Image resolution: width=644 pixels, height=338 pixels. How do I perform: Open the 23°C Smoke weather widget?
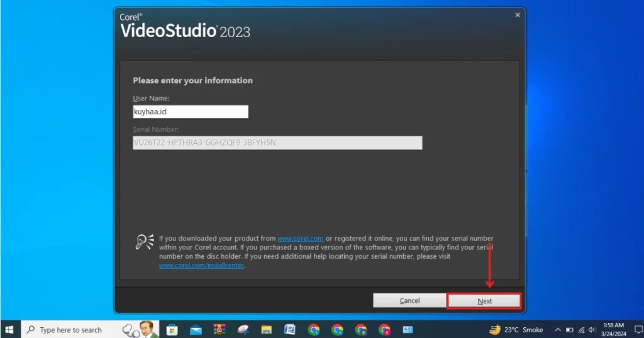516,330
